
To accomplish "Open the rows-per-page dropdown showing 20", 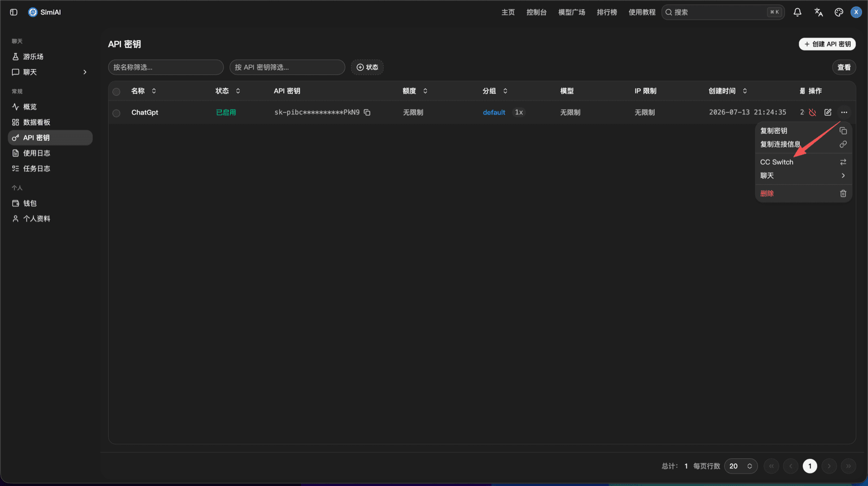I will pyautogui.click(x=741, y=466).
